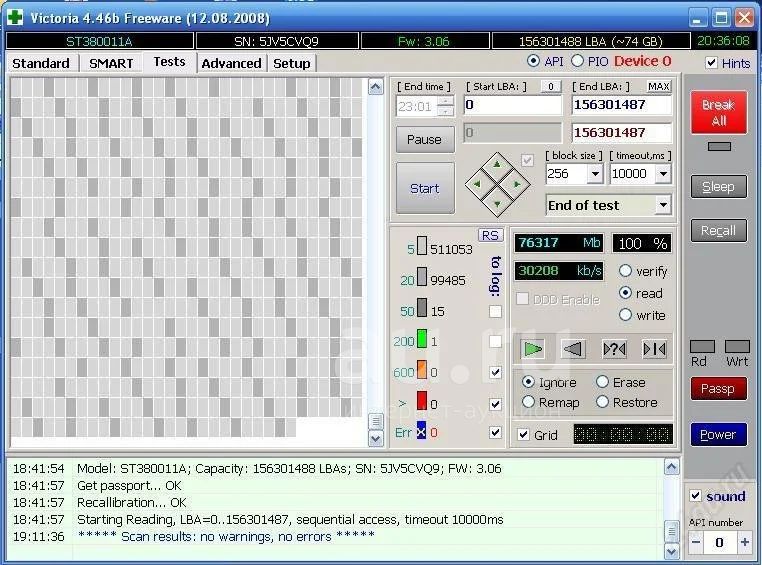
Task: Click the left arrow in the navigation diamond
Action: point(477,184)
